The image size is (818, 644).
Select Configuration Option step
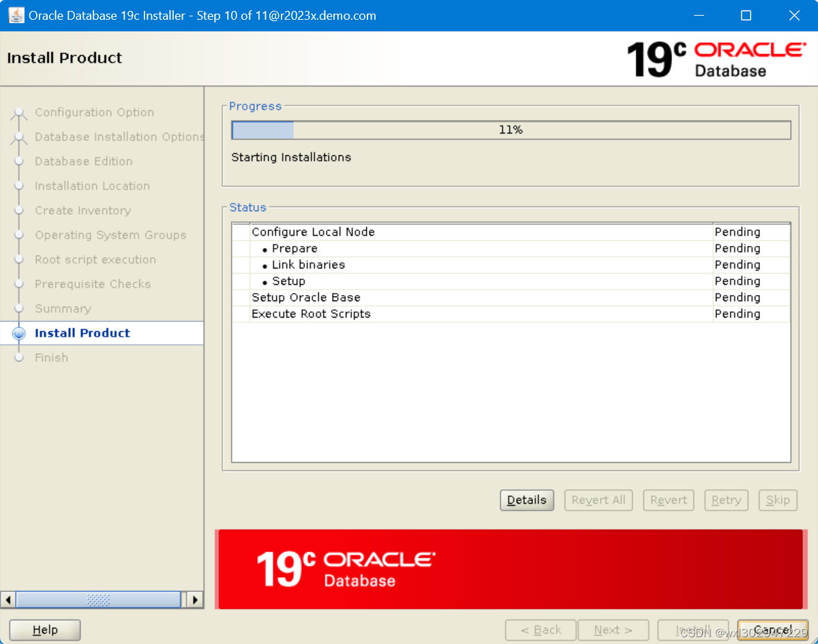[x=94, y=112]
